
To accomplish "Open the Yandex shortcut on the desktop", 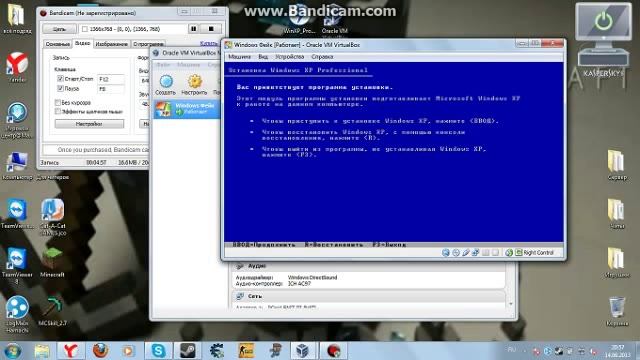I will coord(17,67).
